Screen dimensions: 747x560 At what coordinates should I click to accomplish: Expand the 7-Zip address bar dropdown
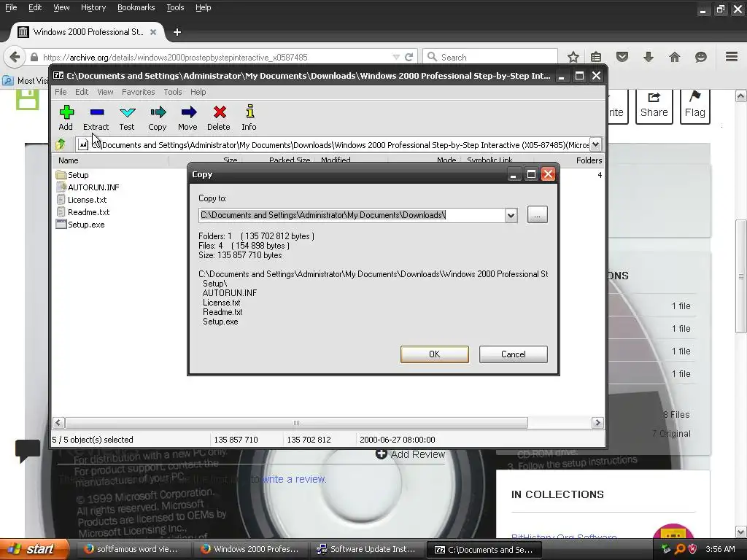pos(595,144)
